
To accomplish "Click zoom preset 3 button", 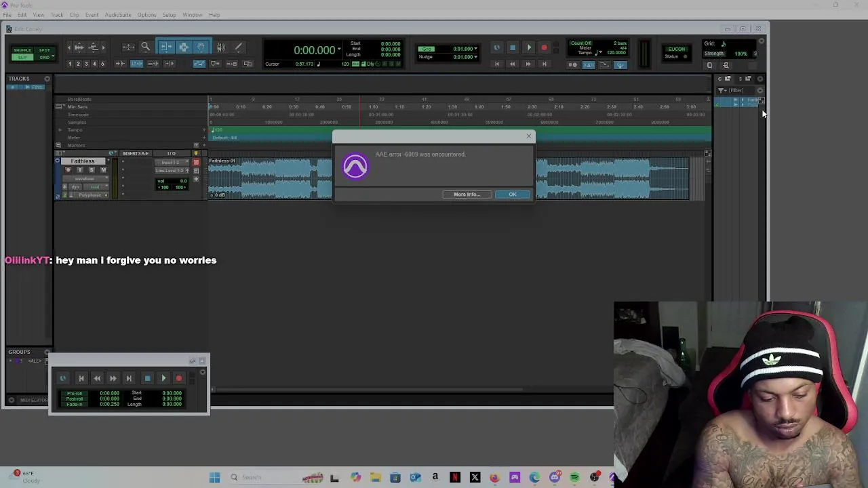I will (x=86, y=64).
